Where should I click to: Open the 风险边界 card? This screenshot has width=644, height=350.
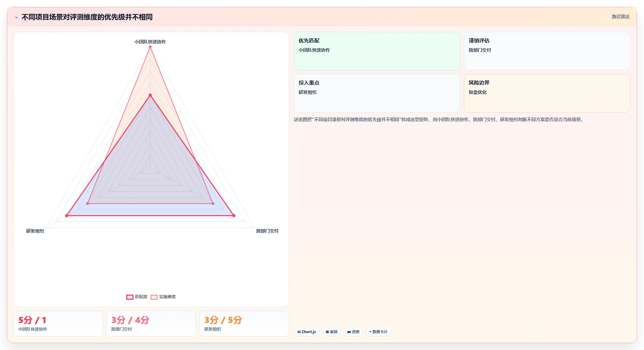[x=547, y=93]
